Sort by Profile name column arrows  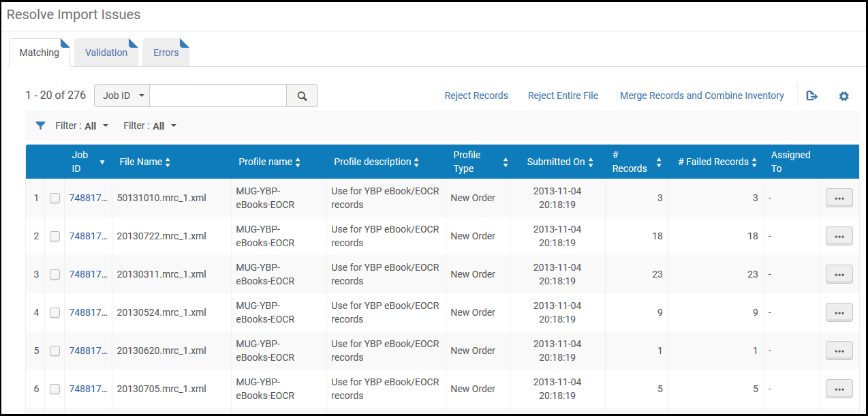click(298, 162)
